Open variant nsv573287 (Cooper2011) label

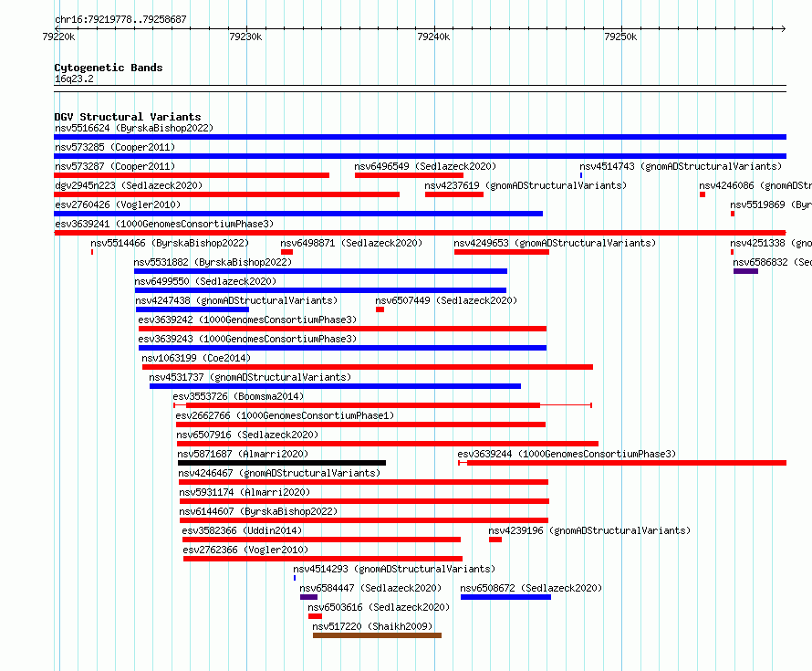pyautogui.click(x=115, y=166)
